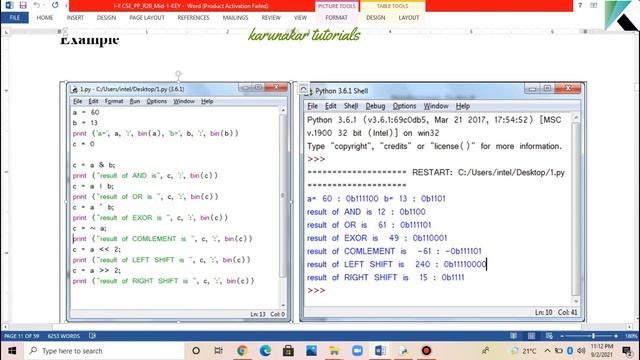This screenshot has height=360, width=640.
Task: Select the DESIGN tab next to INSERT
Action: pyautogui.click(x=106, y=18)
